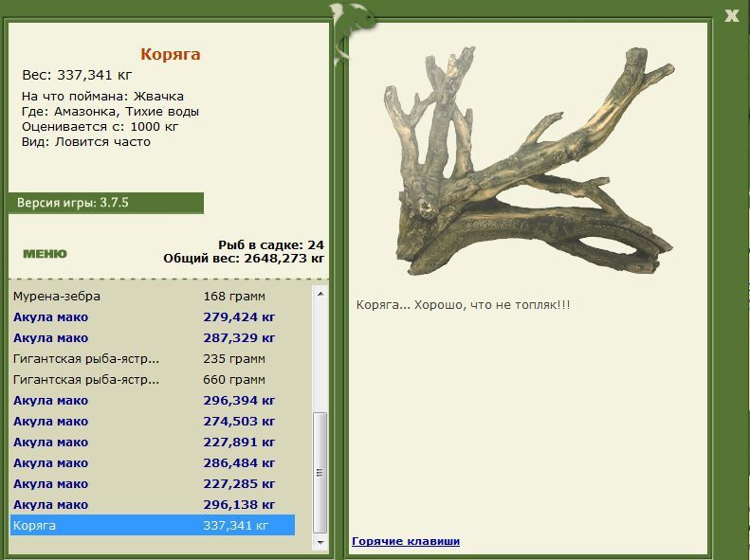Close the fish cage window
Viewport: 750px width, 560px height.
[731, 16]
